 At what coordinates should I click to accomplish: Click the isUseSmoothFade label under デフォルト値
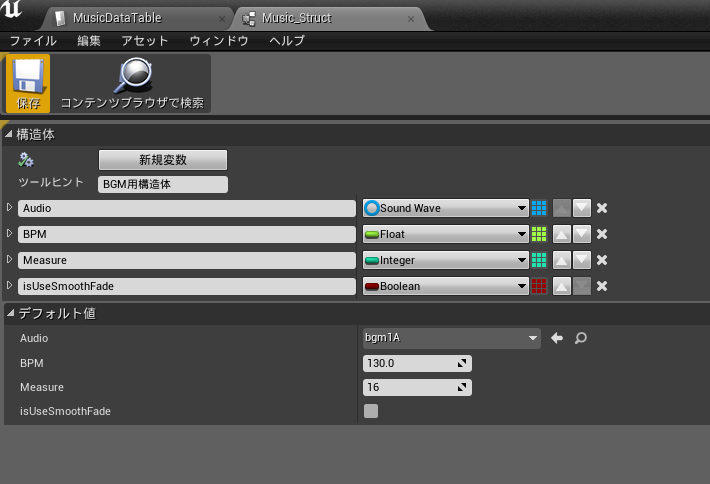[65, 411]
